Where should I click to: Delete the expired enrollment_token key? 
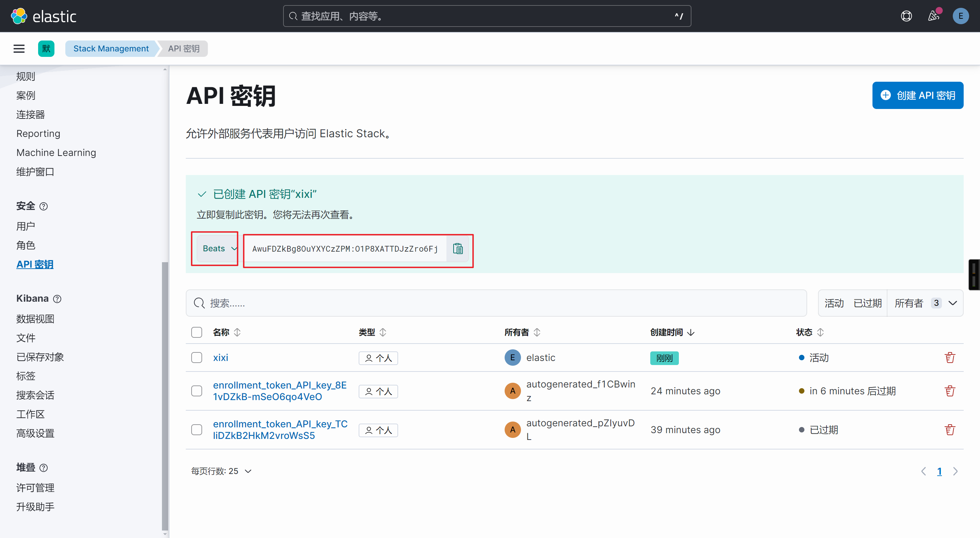click(x=950, y=430)
